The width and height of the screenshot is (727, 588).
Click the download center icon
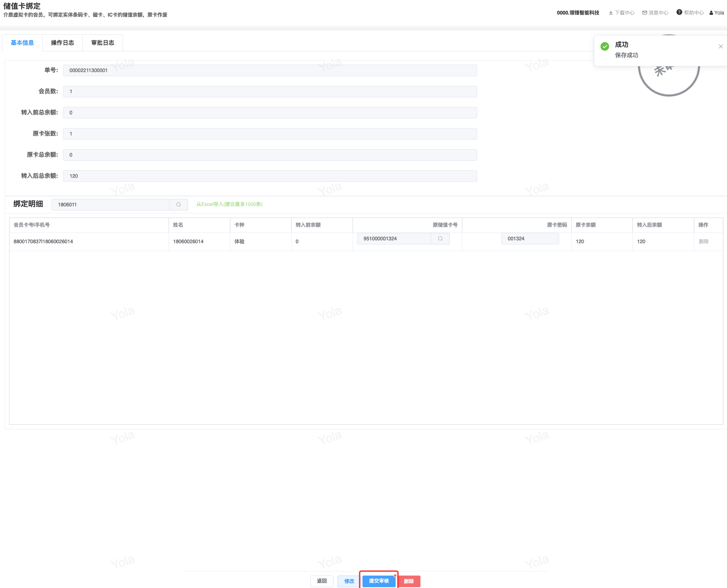[611, 13]
